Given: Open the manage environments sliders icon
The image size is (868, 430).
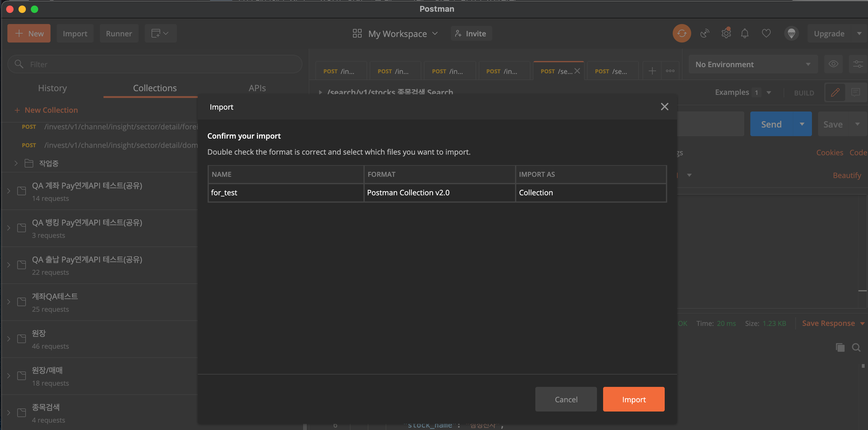Looking at the screenshot, I should [x=858, y=64].
